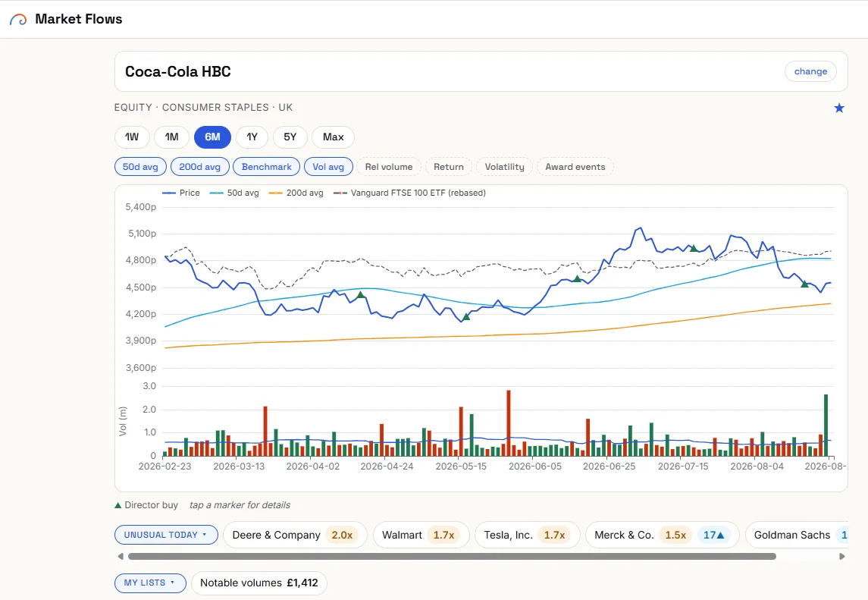Open Notable volumes £1,412 list

(x=259, y=583)
